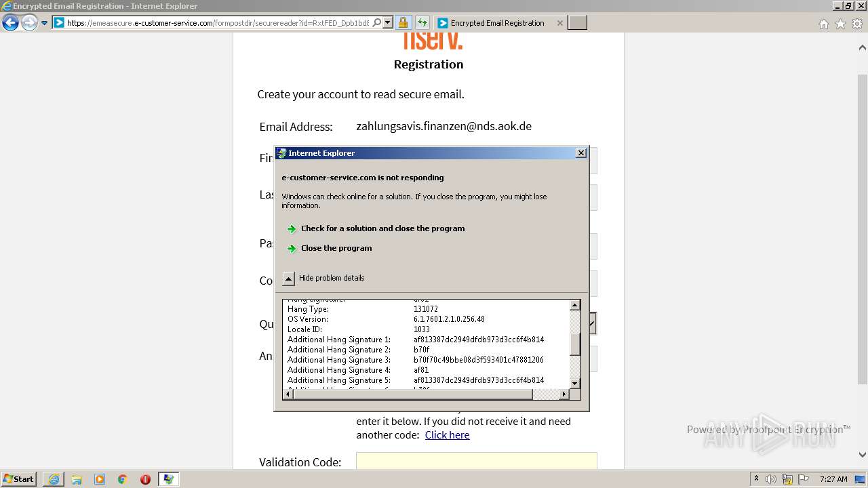868x488 pixels.
Task: Click the email address zahlungsavis.finanzen@nds.aok.de
Action: pos(444,126)
